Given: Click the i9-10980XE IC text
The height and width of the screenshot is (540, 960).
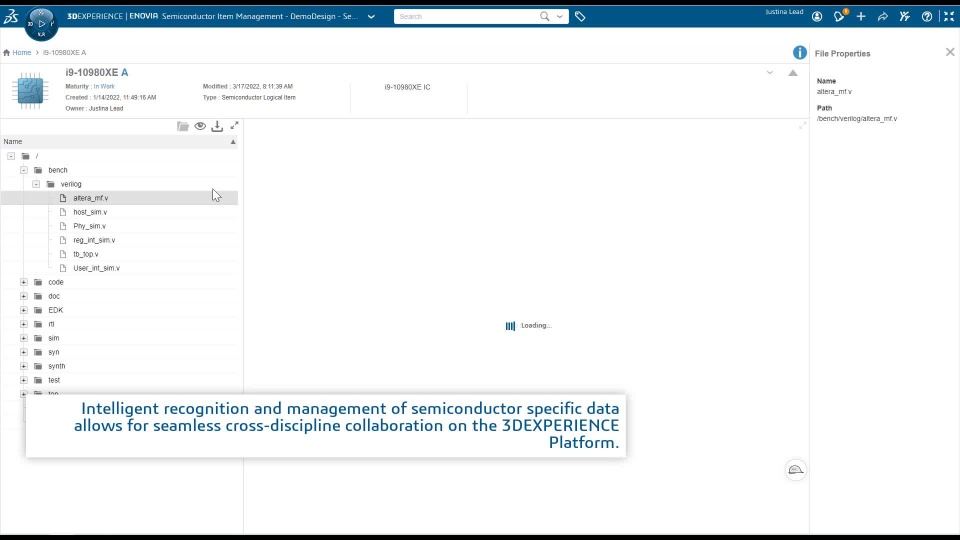Looking at the screenshot, I should pos(407,87).
